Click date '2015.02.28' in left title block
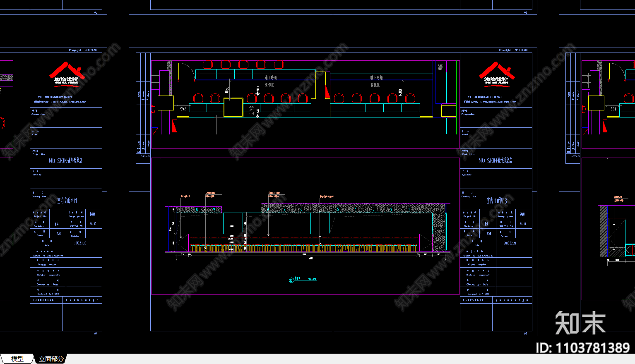Image resolution: width=635 pixels, height=364 pixels. tap(80, 243)
